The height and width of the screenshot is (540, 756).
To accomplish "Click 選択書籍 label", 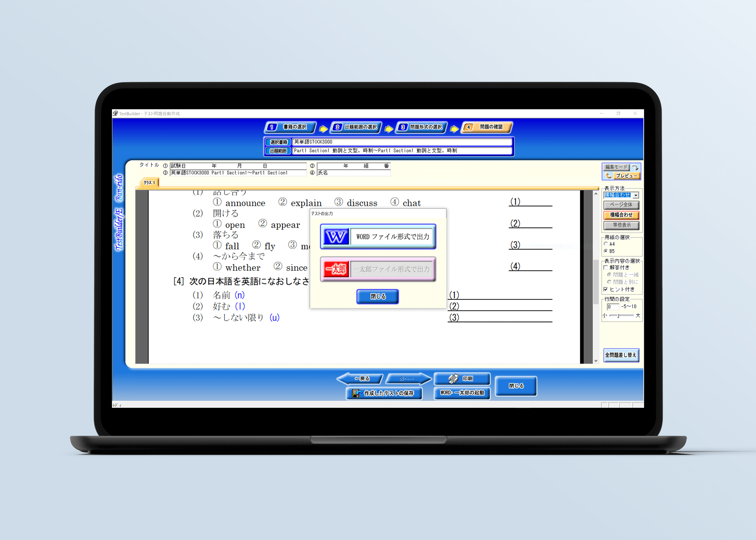I will coord(278,142).
